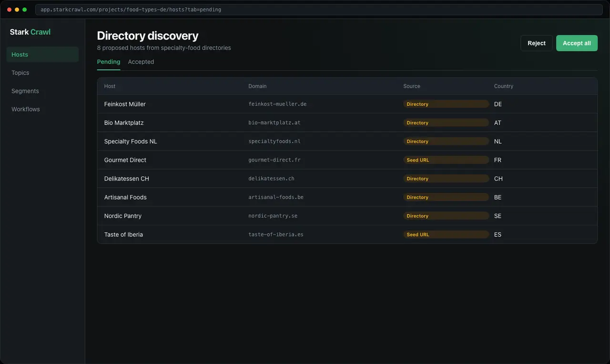The width and height of the screenshot is (610, 364).
Task: Click the green maximize window button
Action: coord(24,10)
